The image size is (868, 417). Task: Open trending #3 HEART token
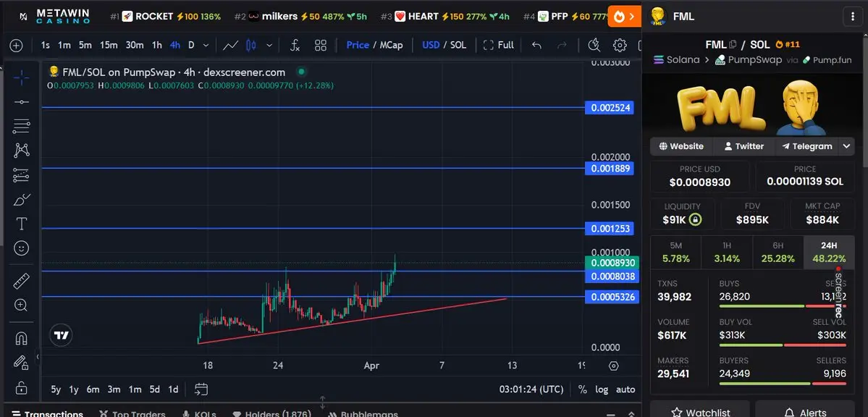[445, 17]
